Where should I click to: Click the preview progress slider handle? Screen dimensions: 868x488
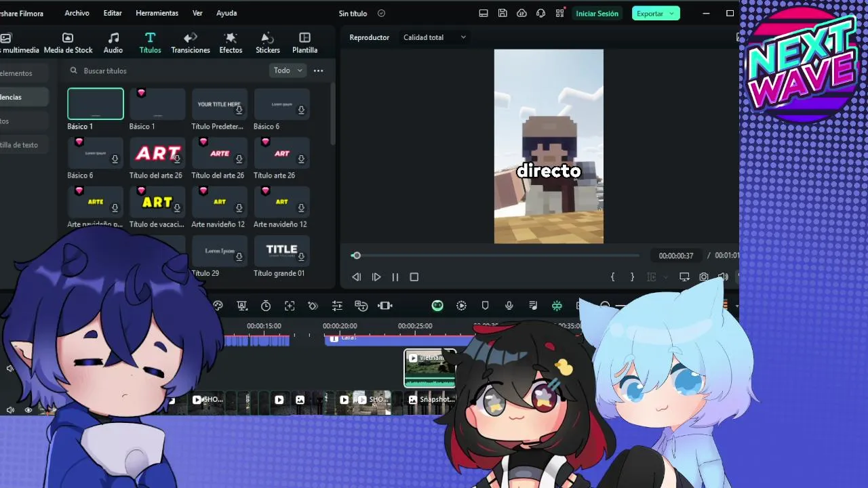click(x=356, y=256)
